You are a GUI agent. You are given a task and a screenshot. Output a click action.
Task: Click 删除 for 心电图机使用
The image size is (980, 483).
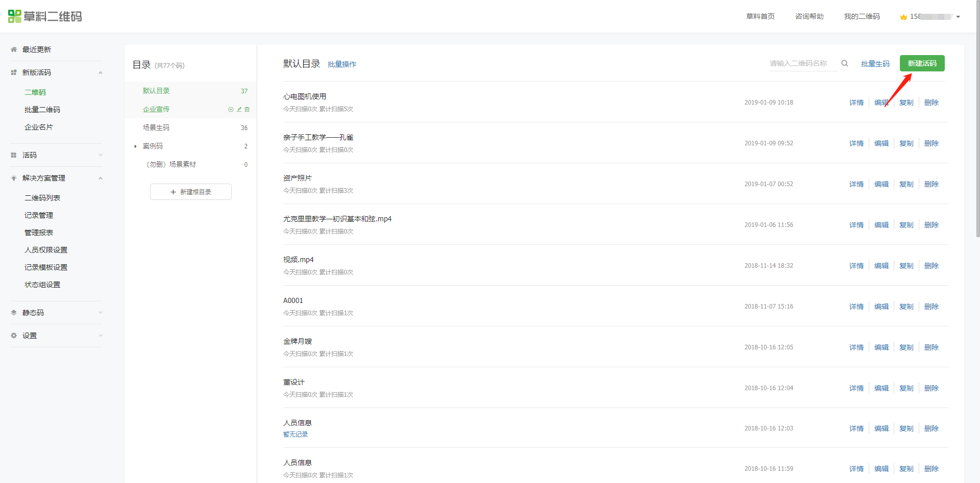coord(932,103)
